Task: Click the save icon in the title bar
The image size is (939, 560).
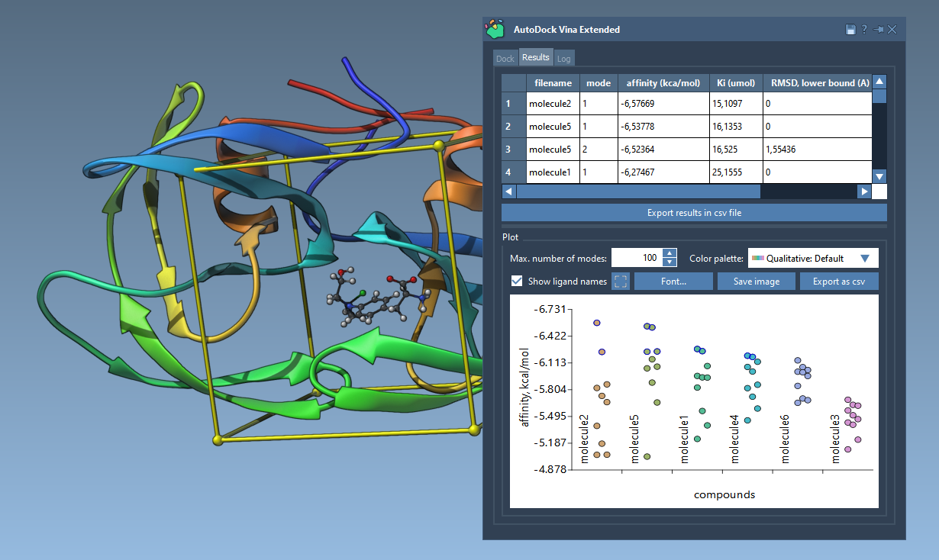Action: [850, 30]
